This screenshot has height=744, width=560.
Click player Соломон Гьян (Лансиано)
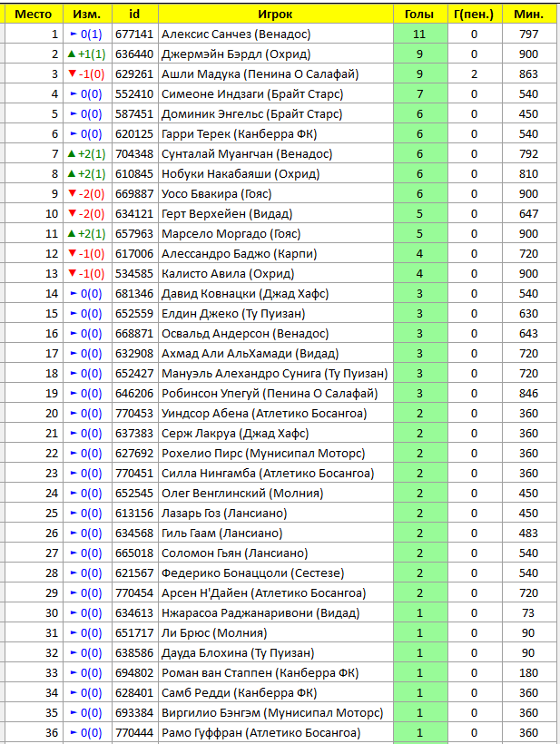pyautogui.click(x=234, y=553)
